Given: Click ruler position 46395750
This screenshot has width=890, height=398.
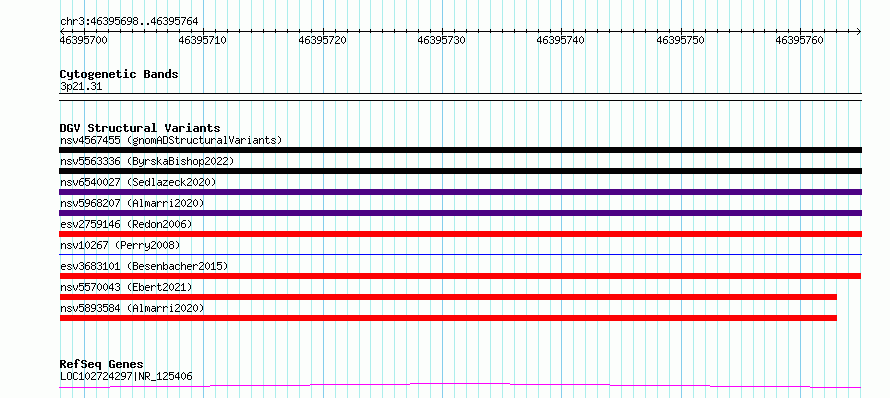Looking at the screenshot, I should point(681,40).
